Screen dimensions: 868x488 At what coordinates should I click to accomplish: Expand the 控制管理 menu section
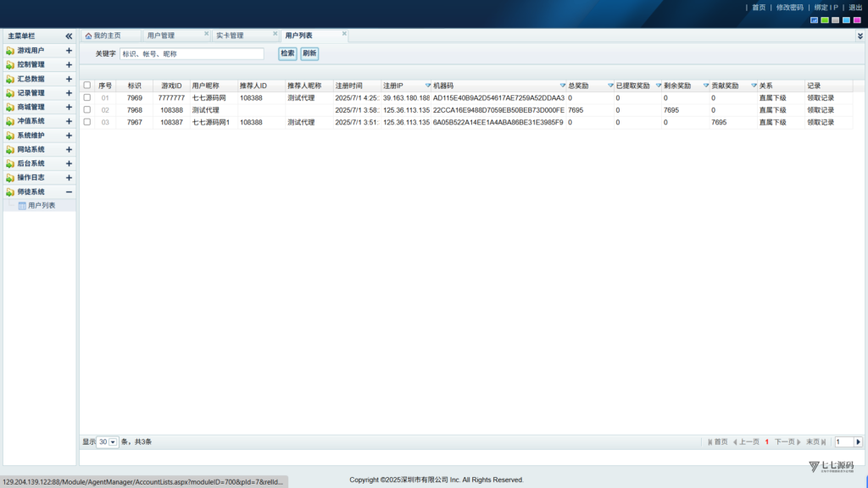(x=69, y=64)
